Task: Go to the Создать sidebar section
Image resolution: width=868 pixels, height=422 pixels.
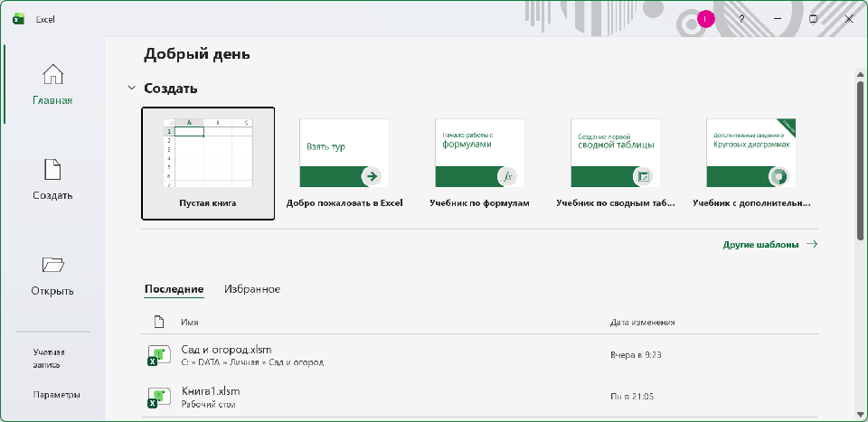Action: (x=52, y=179)
